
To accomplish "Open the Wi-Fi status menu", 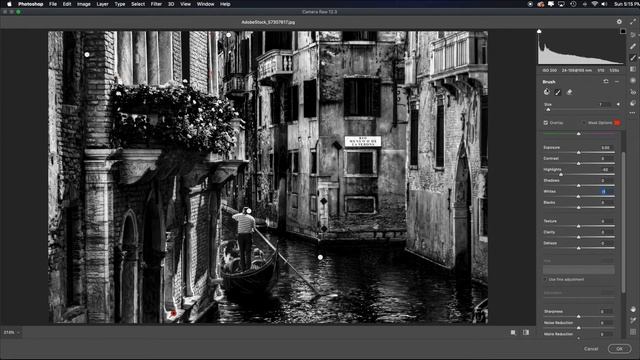I will click(x=595, y=4).
